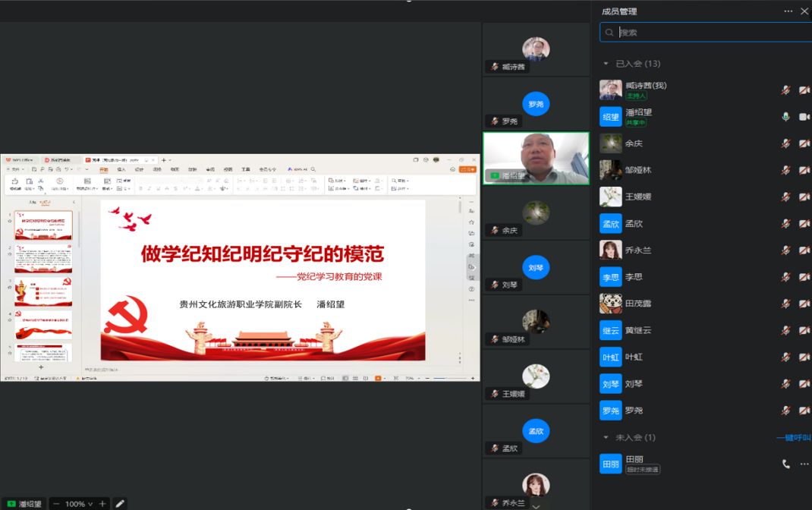Zoom out the shared screen view
Viewport: 812px width, 510px height.
point(56,504)
